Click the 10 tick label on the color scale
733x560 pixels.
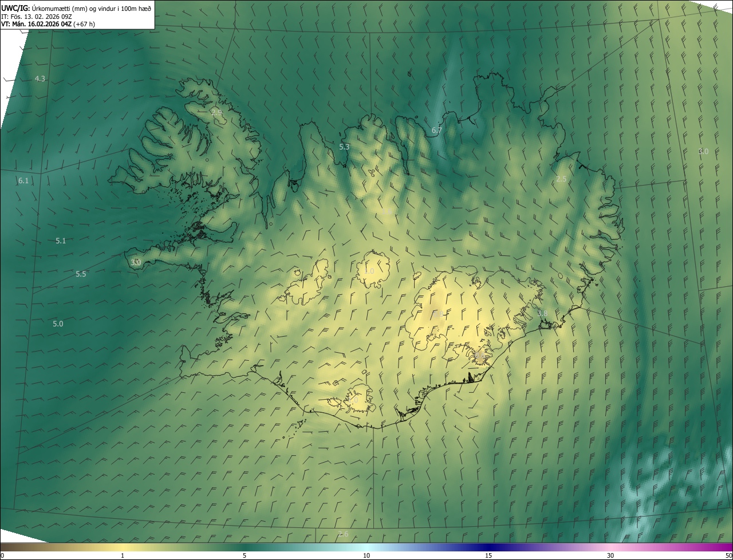366,555
